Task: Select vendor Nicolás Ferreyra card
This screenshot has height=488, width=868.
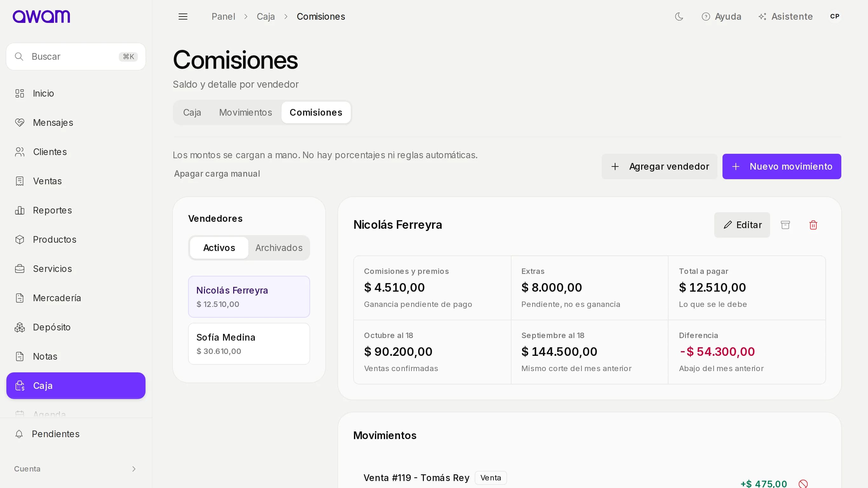Action: (249, 297)
